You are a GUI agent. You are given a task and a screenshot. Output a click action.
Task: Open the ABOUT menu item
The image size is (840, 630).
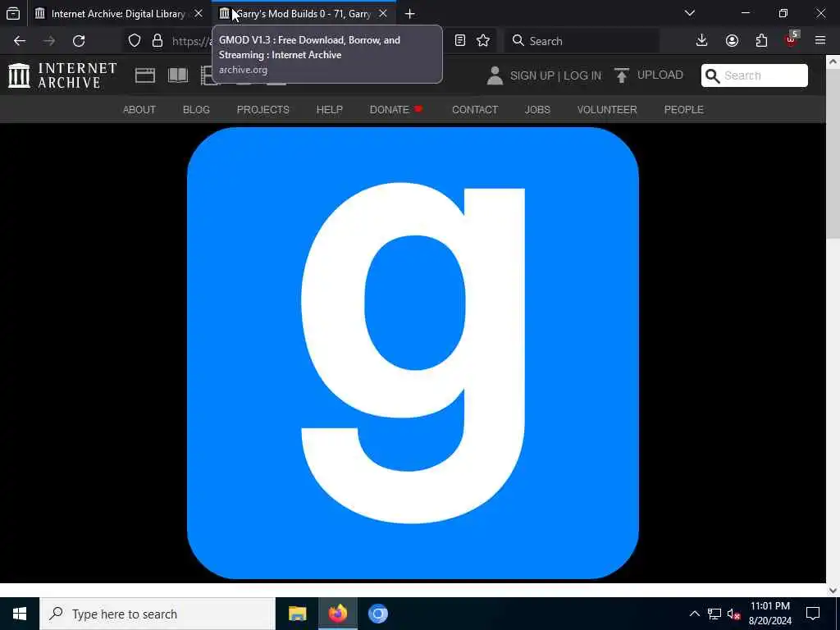[x=139, y=110]
